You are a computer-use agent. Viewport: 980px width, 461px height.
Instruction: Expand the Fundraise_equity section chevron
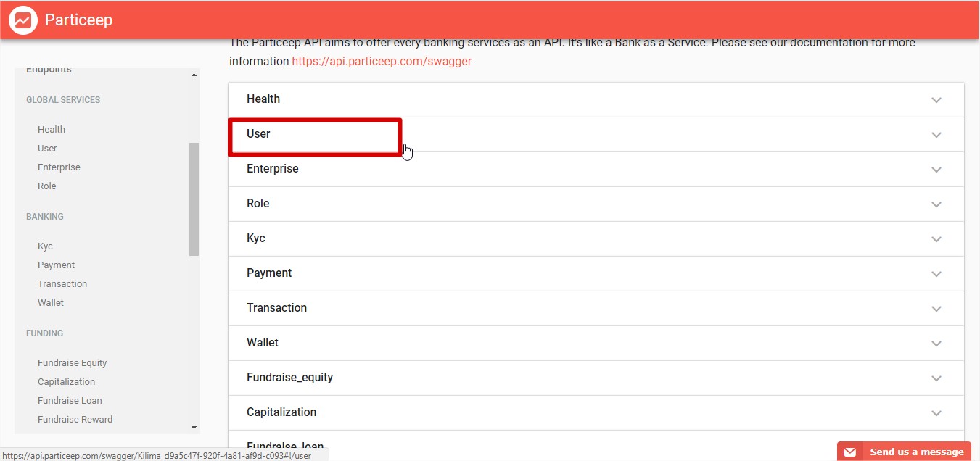pos(936,378)
